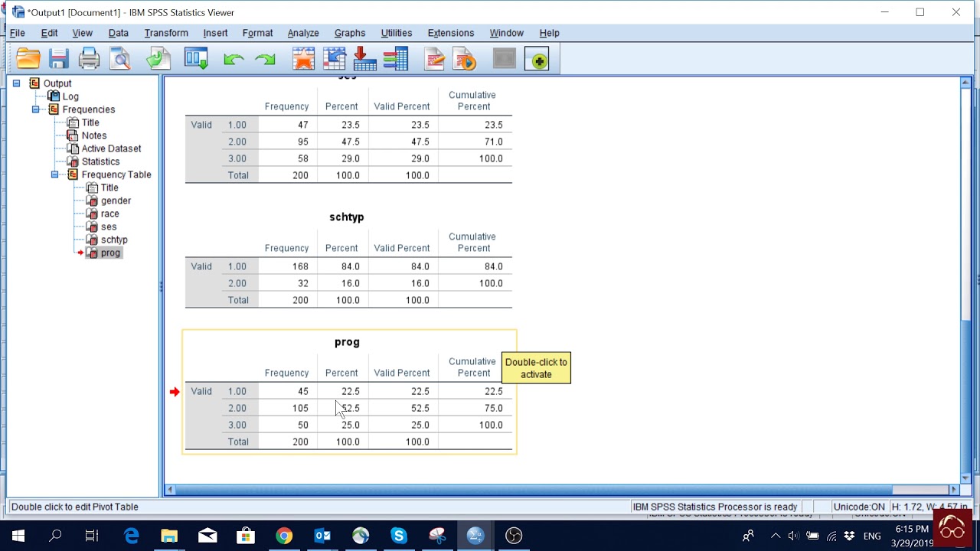This screenshot has height=551, width=980.
Task: Click the race table icon in the outline
Action: click(92, 214)
